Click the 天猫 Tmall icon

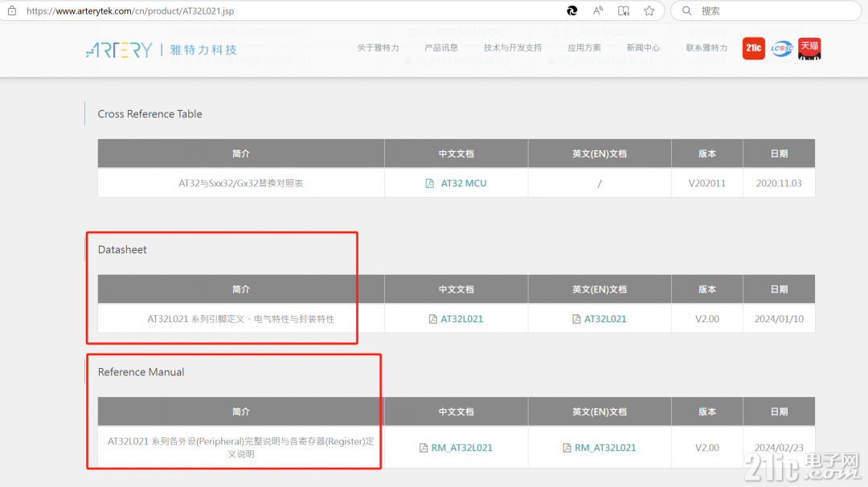pos(809,48)
